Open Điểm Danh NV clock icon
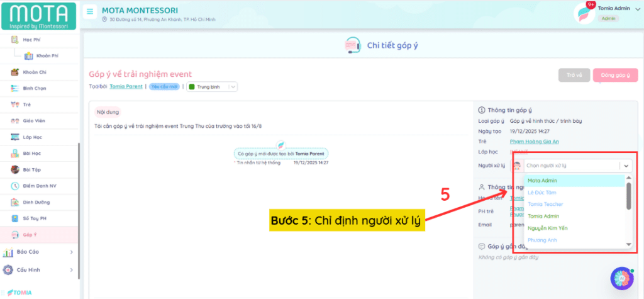This screenshot has height=299, width=644. [15, 186]
